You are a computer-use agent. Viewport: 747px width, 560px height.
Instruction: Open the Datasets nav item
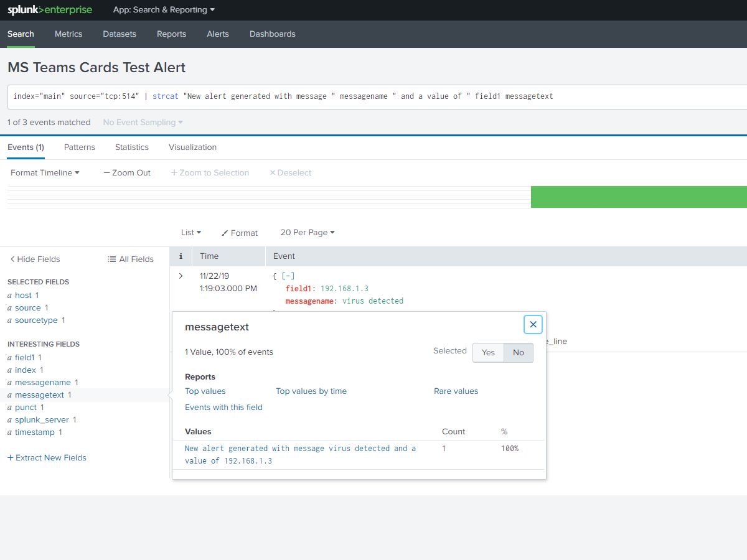120,34
